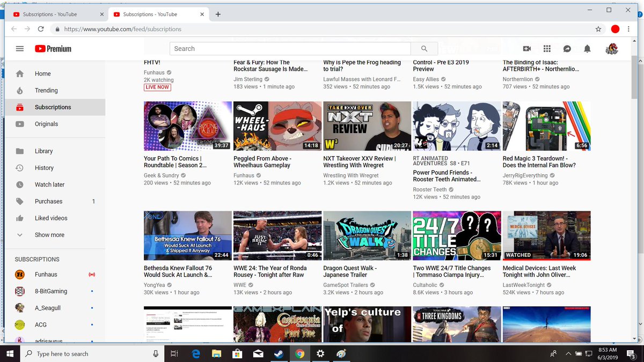Image resolution: width=644 pixels, height=362 pixels.
Task: Click the search magnifier button
Action: pyautogui.click(x=424, y=49)
